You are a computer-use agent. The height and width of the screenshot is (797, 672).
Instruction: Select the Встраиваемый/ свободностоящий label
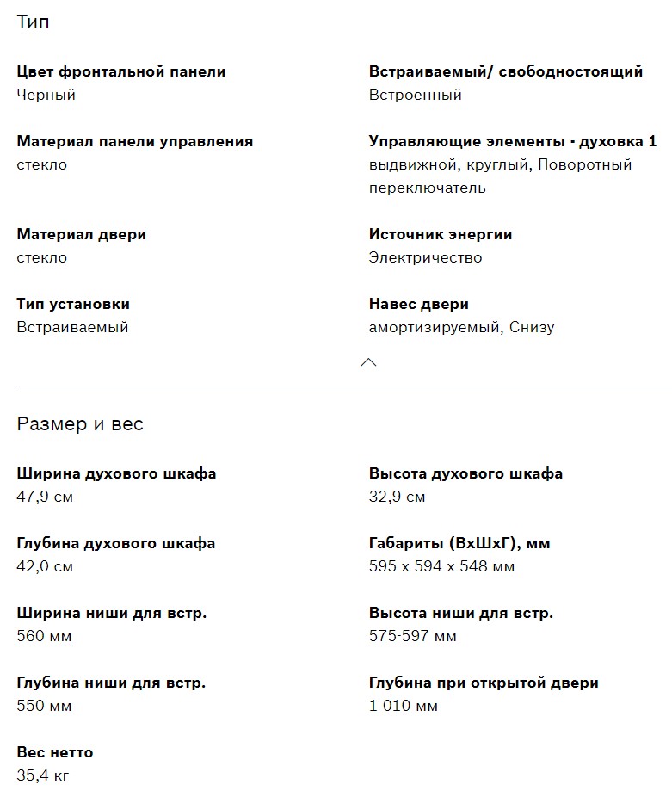pyautogui.click(x=506, y=71)
